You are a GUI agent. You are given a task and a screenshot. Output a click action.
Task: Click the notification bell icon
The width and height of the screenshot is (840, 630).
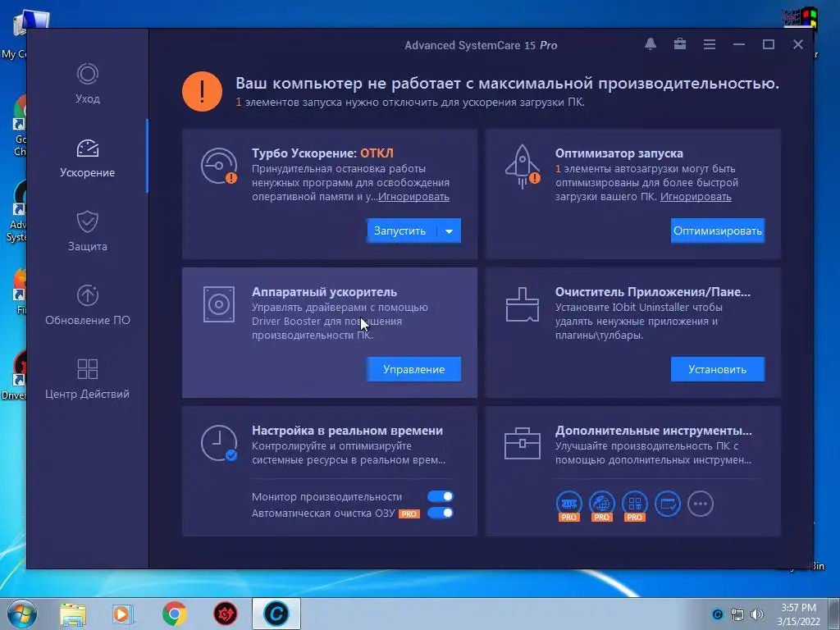[x=651, y=44]
